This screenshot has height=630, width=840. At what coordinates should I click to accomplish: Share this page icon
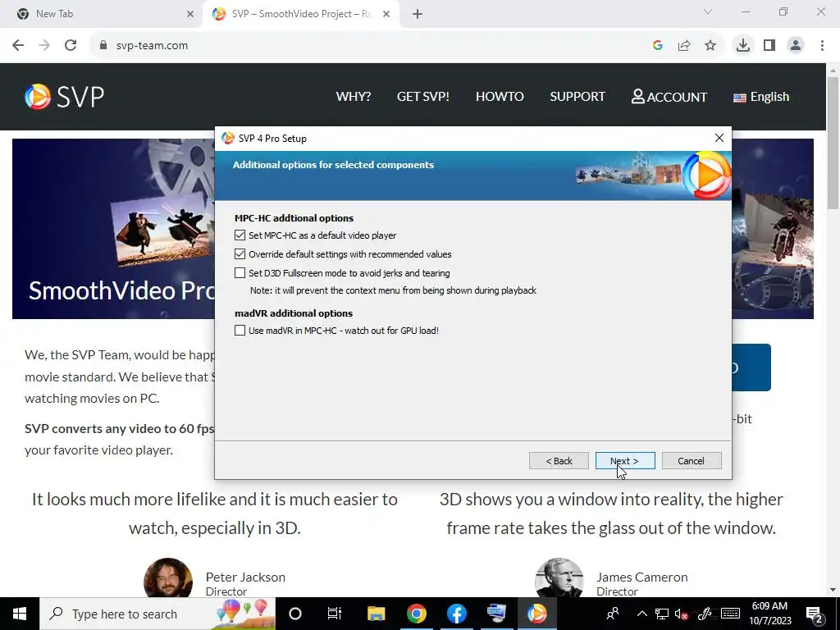684,46
